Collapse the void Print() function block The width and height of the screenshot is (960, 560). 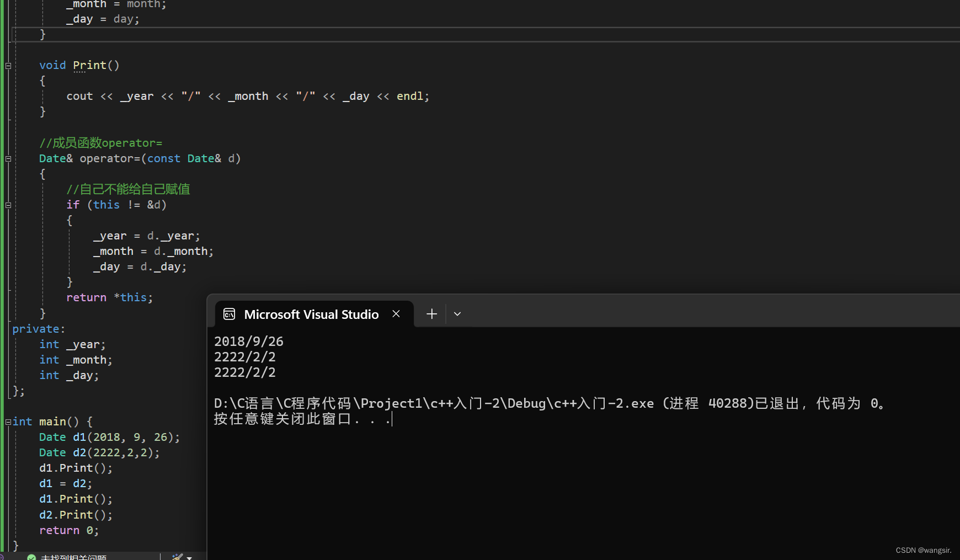pyautogui.click(x=8, y=66)
